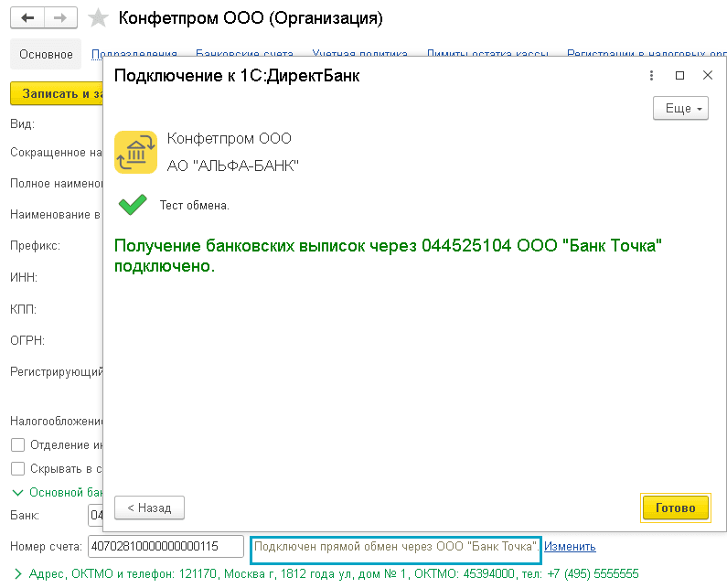
Task: Click the green Получение банковских выписок message
Action: (x=388, y=255)
